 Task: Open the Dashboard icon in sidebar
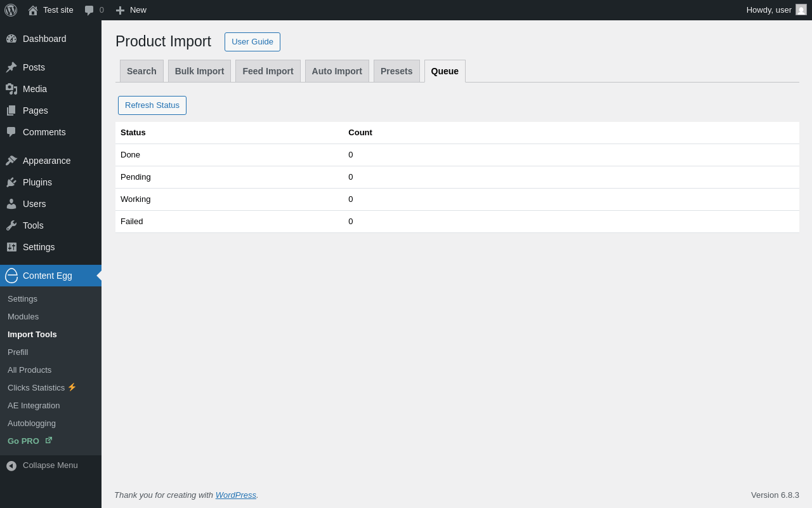click(x=11, y=39)
